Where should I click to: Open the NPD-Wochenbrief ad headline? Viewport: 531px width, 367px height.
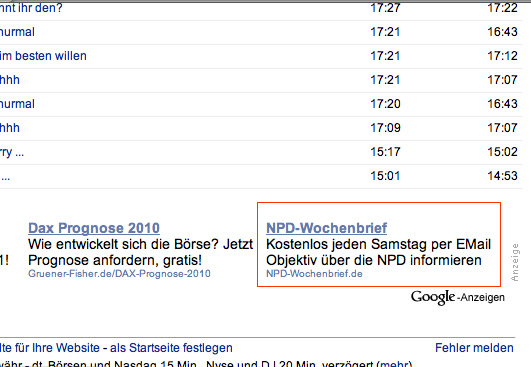click(326, 228)
